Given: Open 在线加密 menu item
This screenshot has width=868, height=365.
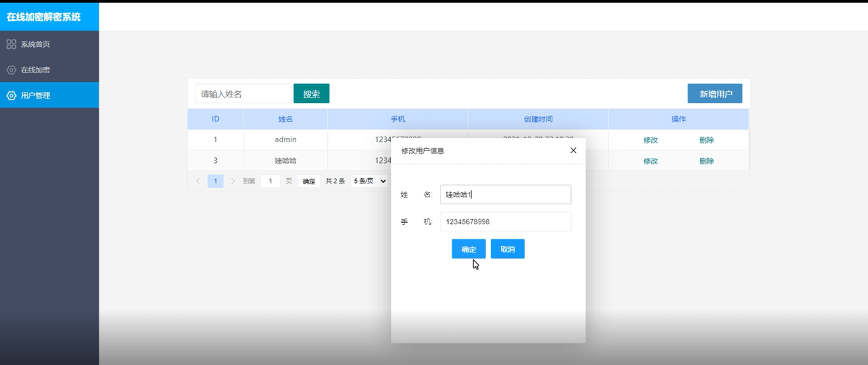Looking at the screenshot, I should 35,70.
